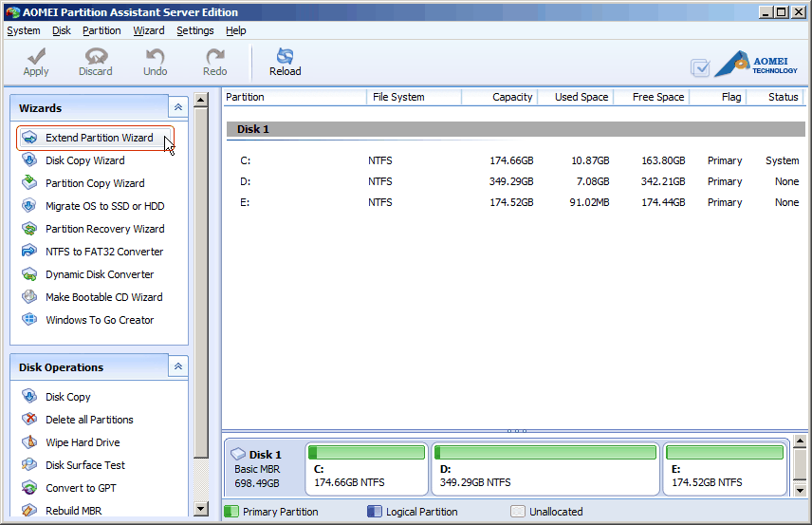The image size is (812, 525).
Task: Click the Disk 1 drive icon in map
Action: pyautogui.click(x=238, y=454)
